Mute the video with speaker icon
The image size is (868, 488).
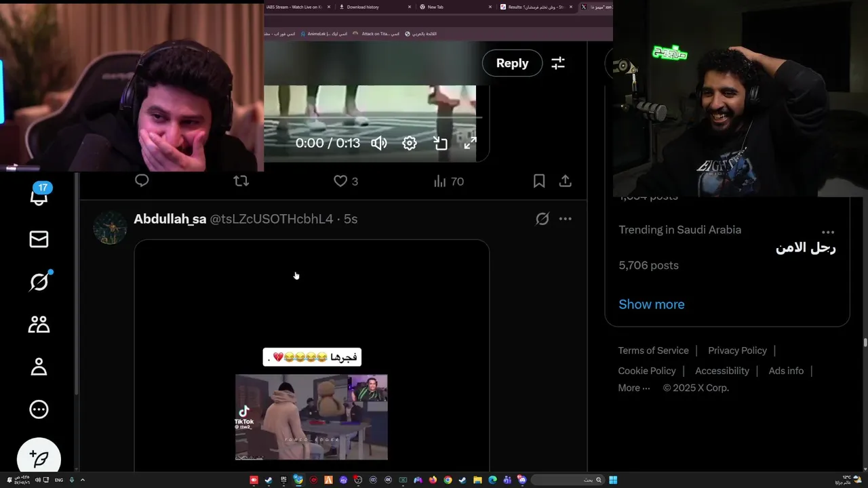point(379,143)
